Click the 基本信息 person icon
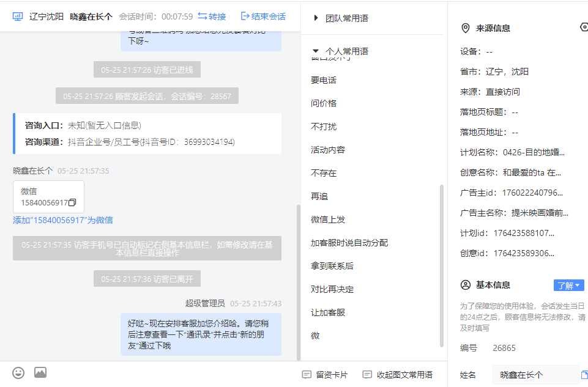 coord(466,285)
